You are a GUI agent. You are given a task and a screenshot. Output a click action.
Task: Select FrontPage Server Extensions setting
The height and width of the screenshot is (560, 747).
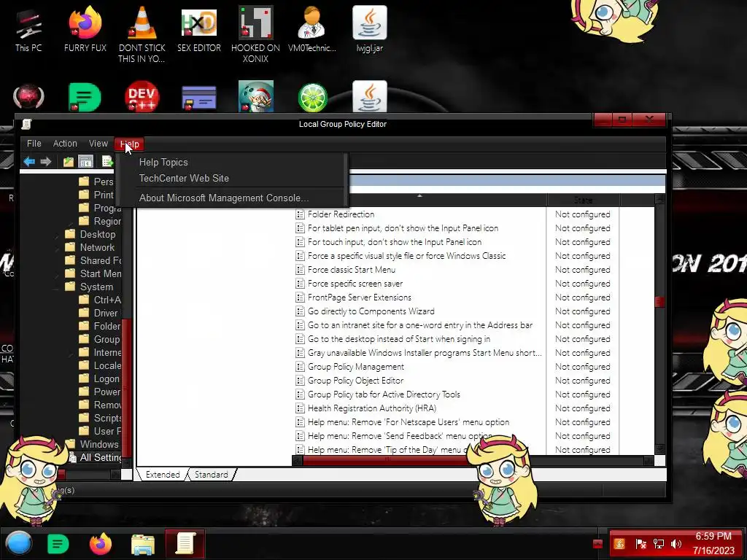pos(359,297)
